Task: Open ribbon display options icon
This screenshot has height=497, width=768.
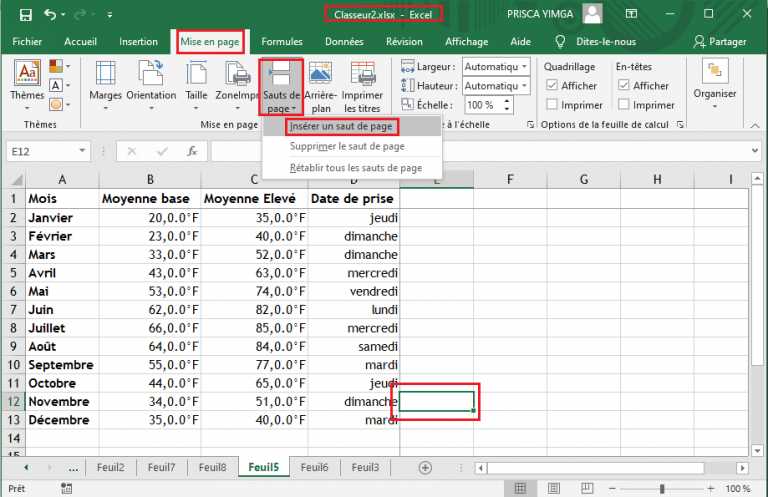Action: (x=631, y=14)
